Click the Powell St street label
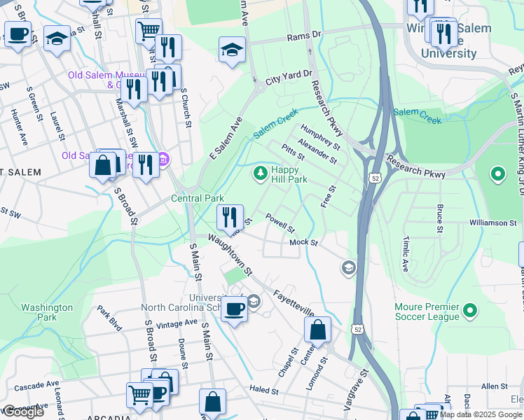The height and width of the screenshot is (420, 524). (x=280, y=223)
